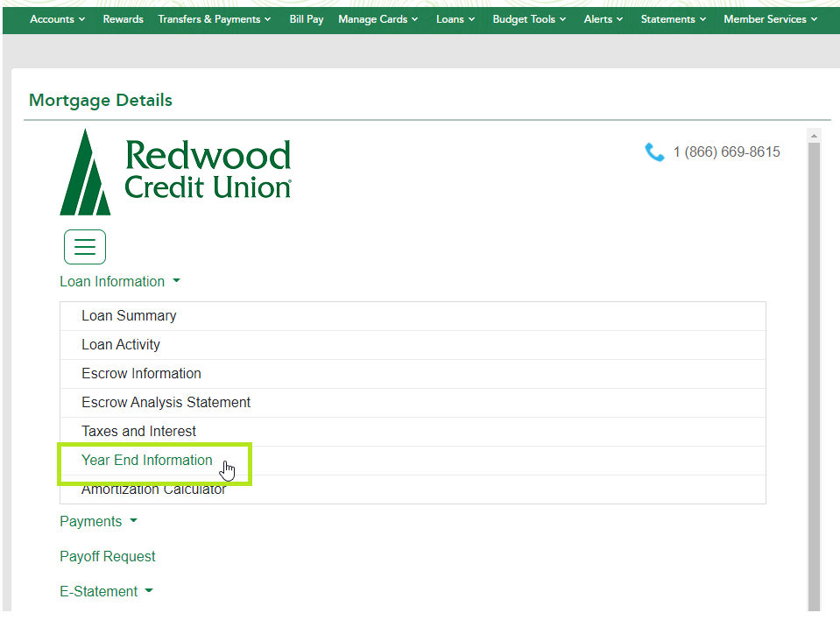The width and height of the screenshot is (840, 620).
Task: Expand the Payments section
Action: point(99,522)
